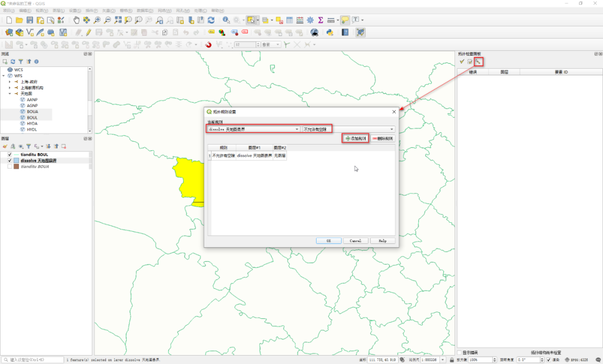Viewport: 603px width, 364px height.
Task: Open Browser panel properties info icon
Action: point(36,61)
